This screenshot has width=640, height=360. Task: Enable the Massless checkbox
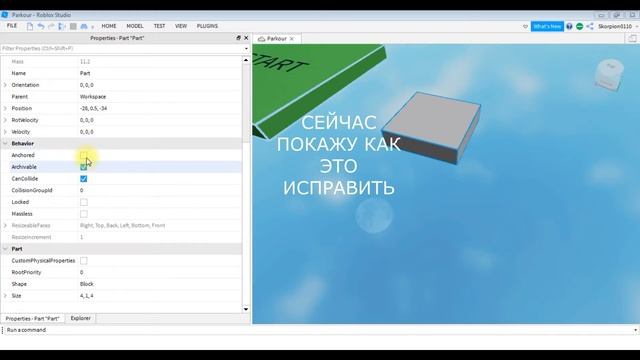(84, 214)
